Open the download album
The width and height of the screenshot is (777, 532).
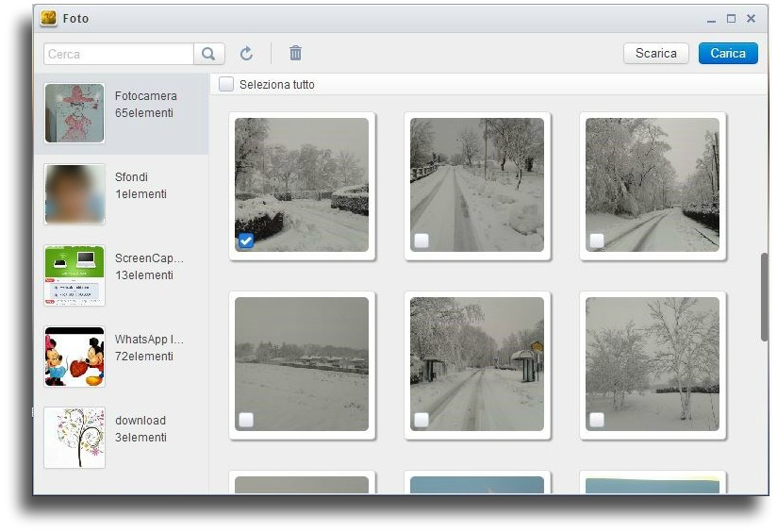point(122,438)
